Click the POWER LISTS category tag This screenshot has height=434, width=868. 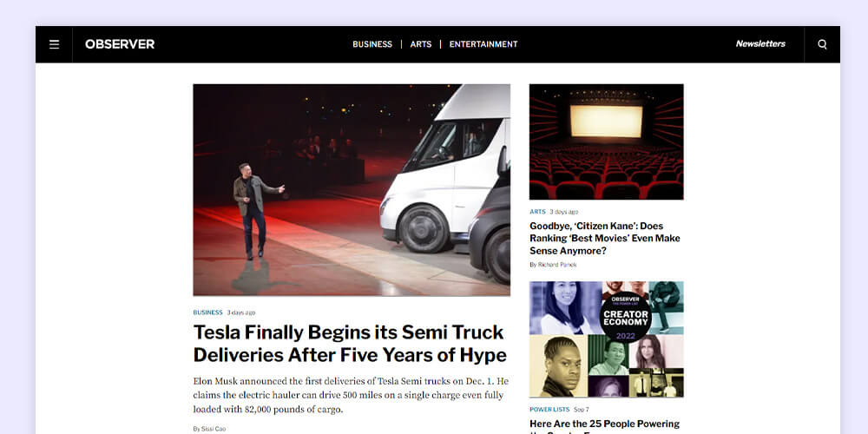(x=549, y=409)
